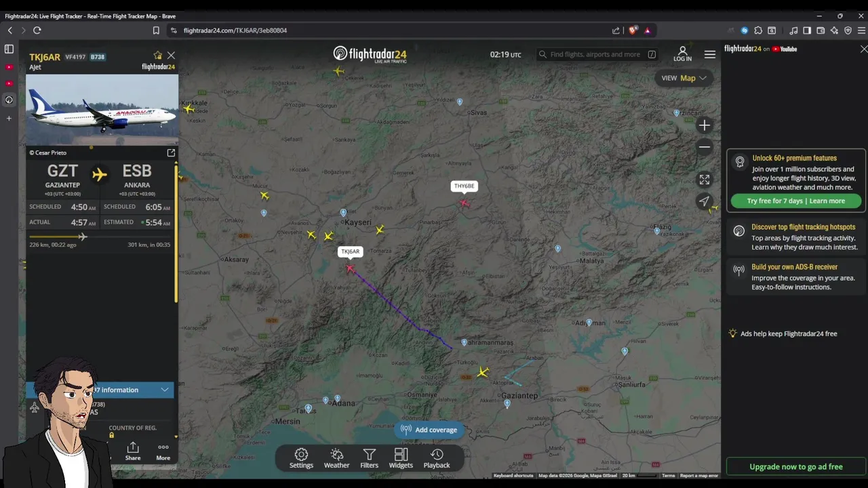Viewport: 868px width, 488px height.
Task: Open second YouTube tab in sidebar
Action: pos(9,83)
